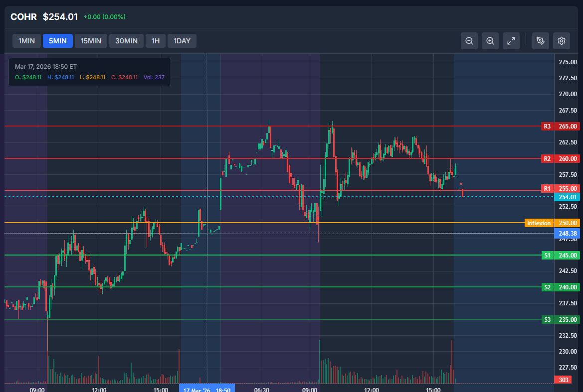This screenshot has height=392, width=583.
Task: Click the 17 Mar '26 18:50 time marker
Action: point(207,389)
